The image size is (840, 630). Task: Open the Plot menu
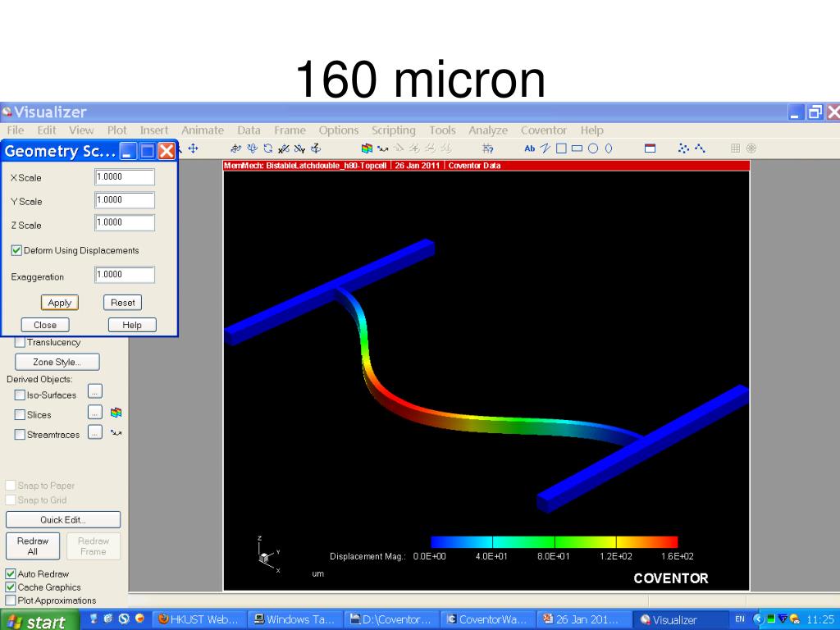click(116, 130)
